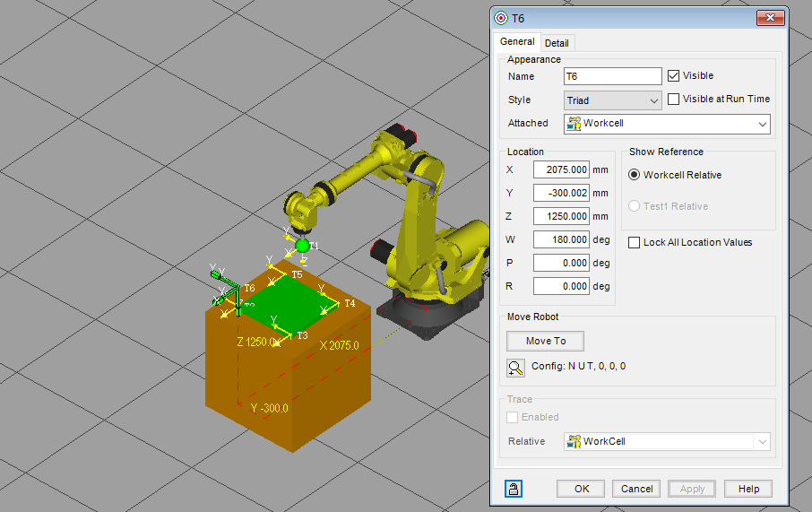The image size is (812, 512).
Task: Click the X 2075.0 dimension label
Action: click(339, 345)
